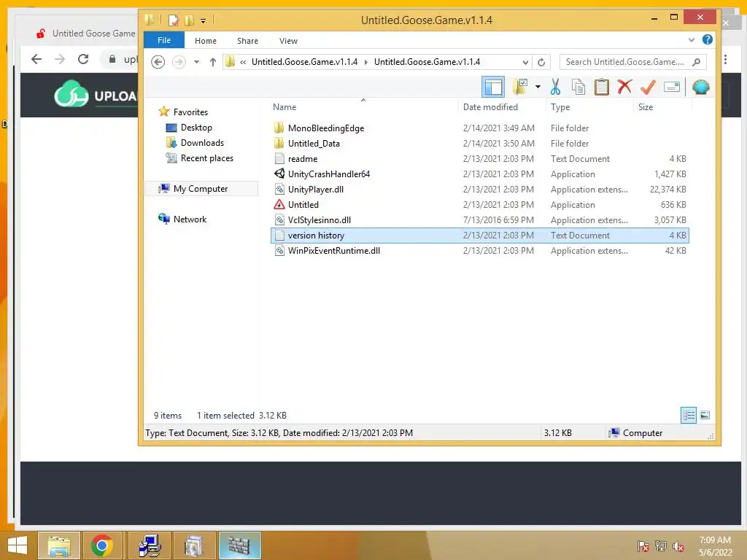Open the Windows Start button
Screen dimensions: 747x560
tap(18, 545)
